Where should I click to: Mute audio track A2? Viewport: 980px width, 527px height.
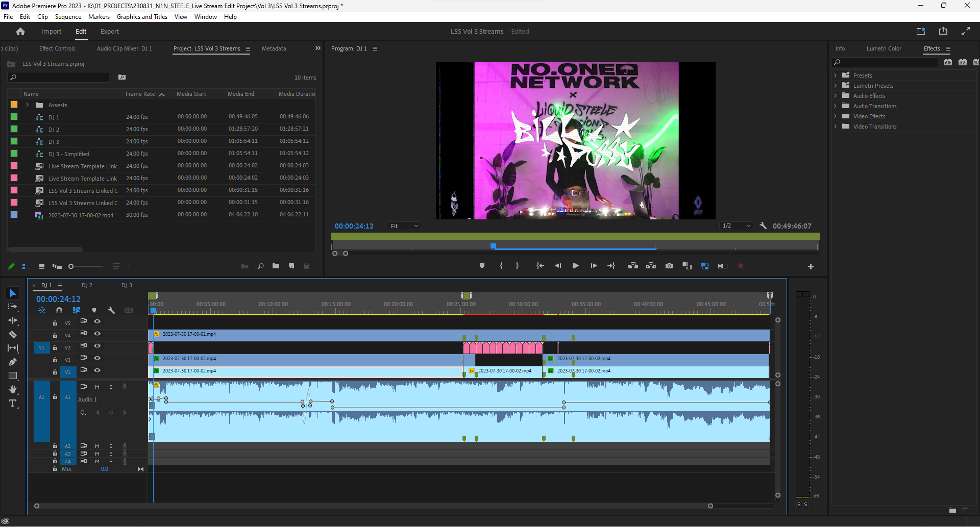[97, 446]
